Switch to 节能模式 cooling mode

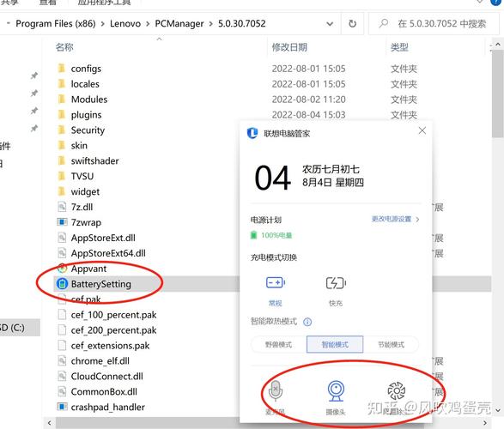tap(392, 345)
